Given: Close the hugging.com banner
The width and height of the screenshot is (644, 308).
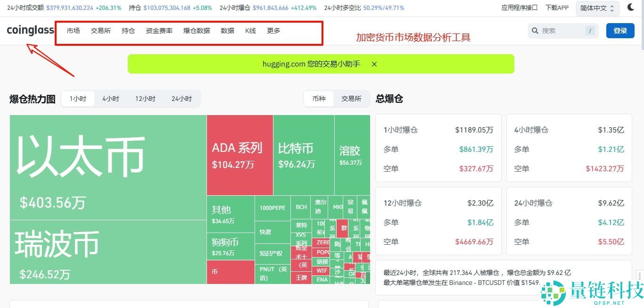Looking at the screenshot, I should (x=374, y=64).
